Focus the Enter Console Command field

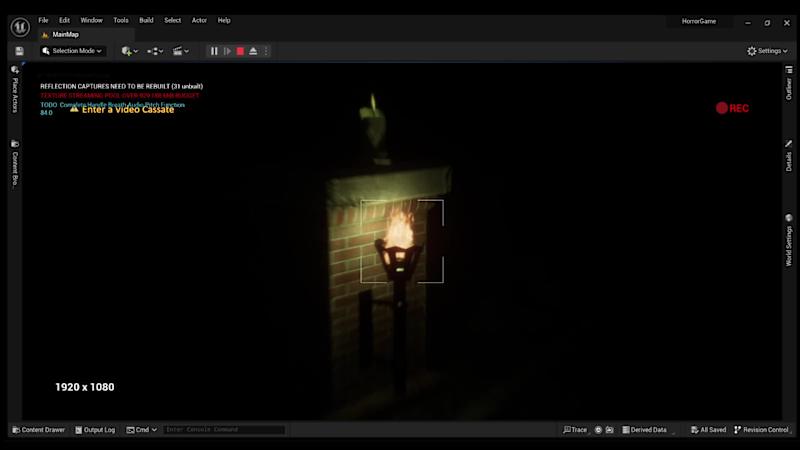(224, 430)
